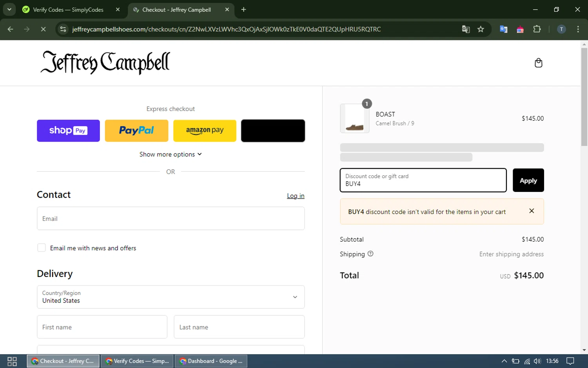Click the page vertical scrollbar
Screen dimensions: 588x368
(x=584, y=97)
